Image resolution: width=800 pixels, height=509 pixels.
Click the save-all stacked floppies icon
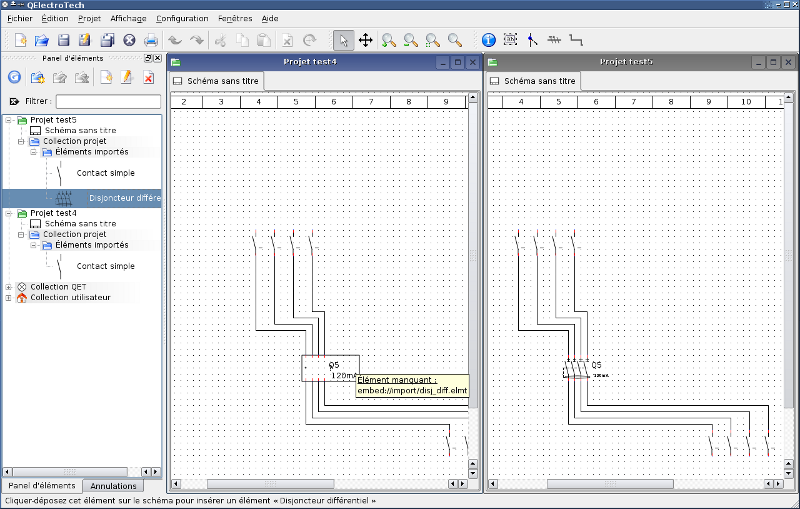tap(107, 40)
